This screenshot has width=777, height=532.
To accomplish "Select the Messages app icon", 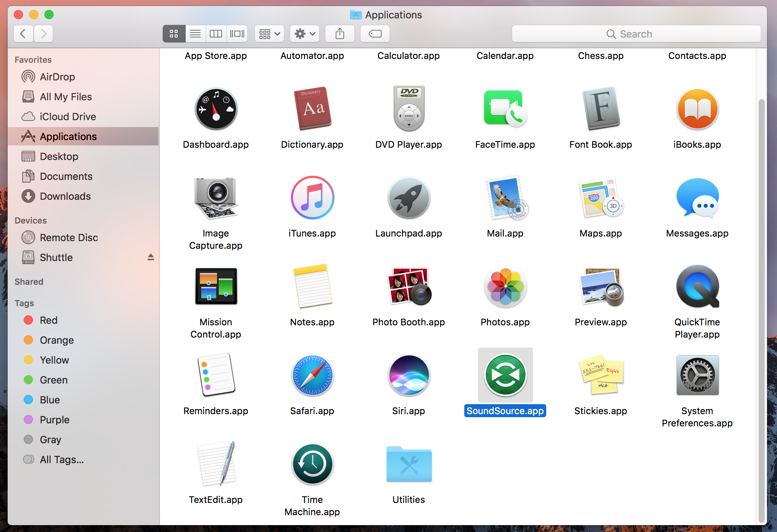I will click(x=697, y=198).
